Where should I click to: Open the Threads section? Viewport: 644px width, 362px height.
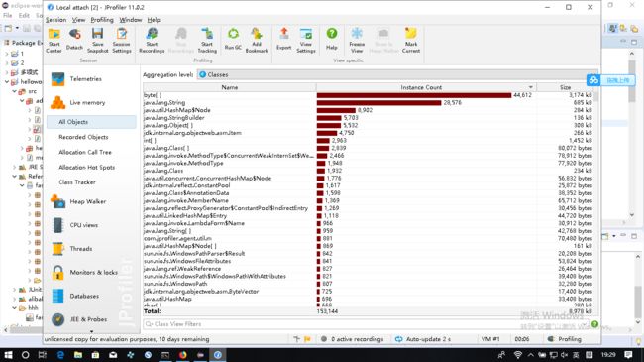(x=81, y=249)
